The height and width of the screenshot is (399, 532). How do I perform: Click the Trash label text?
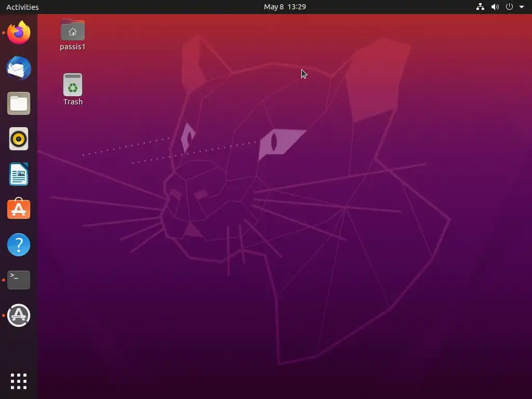click(73, 102)
